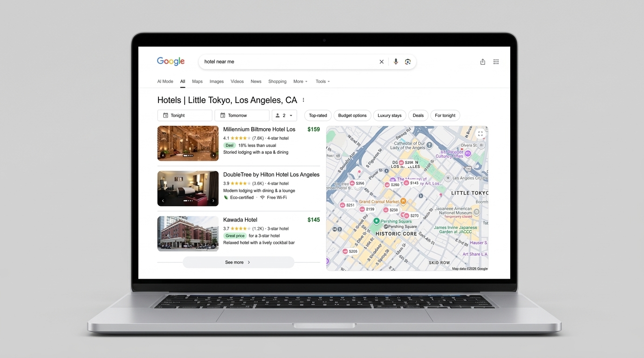
Task: Open the Google apps grid
Action: coord(496,62)
